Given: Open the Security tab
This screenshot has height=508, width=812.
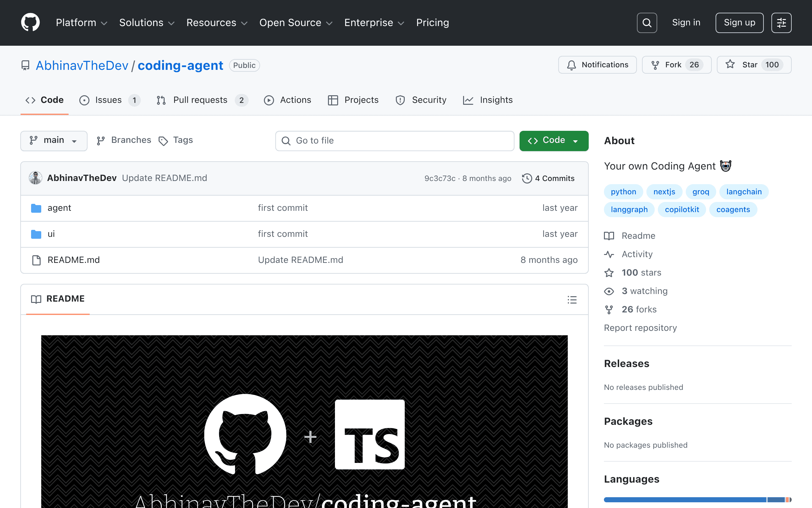Looking at the screenshot, I should [421, 100].
